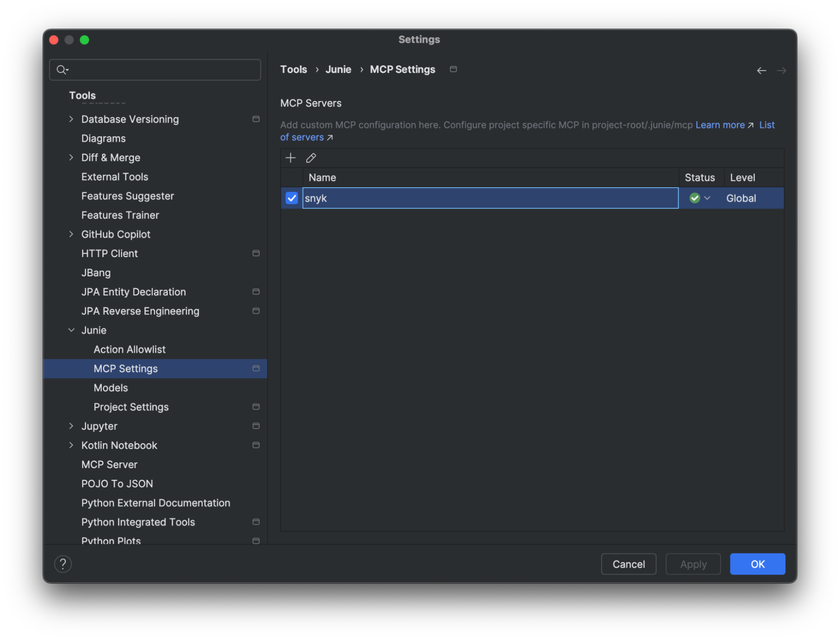840x640 pixels.
Task: Click the search magnifier icon
Action: point(62,70)
